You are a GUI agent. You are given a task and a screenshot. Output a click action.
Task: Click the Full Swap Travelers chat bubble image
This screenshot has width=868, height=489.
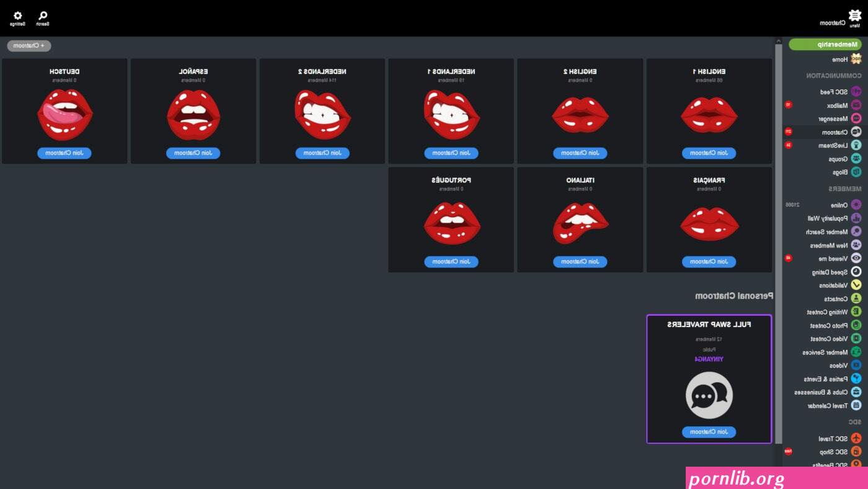[x=709, y=395]
